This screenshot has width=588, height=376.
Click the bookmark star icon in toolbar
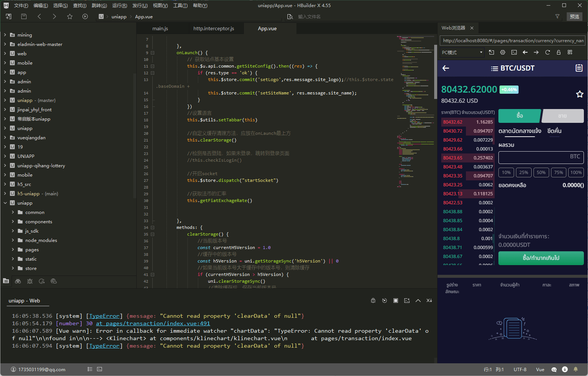click(70, 16)
